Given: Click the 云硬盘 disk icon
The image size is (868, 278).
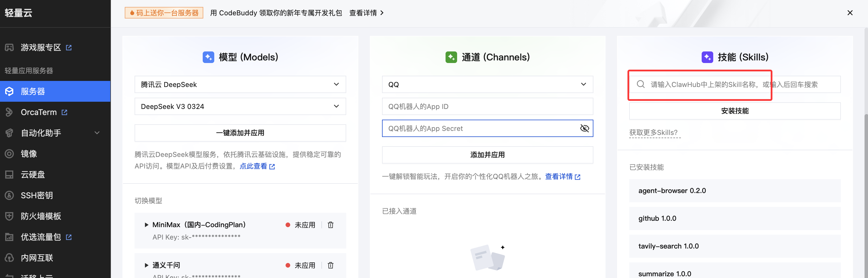Looking at the screenshot, I should coord(10,175).
